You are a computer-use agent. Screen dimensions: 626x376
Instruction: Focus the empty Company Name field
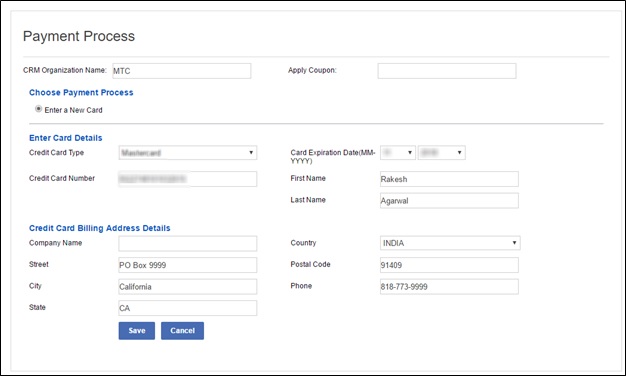[x=188, y=243]
